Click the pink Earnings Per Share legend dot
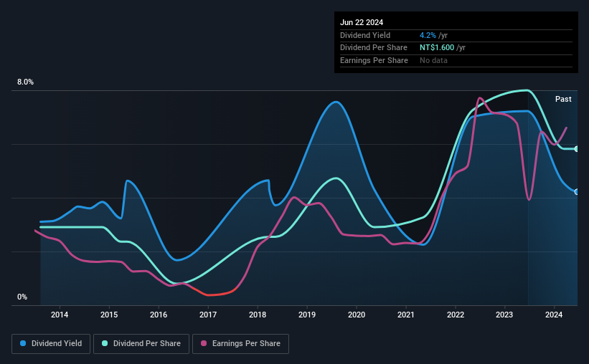The height and width of the screenshot is (364, 589). tap(204, 343)
